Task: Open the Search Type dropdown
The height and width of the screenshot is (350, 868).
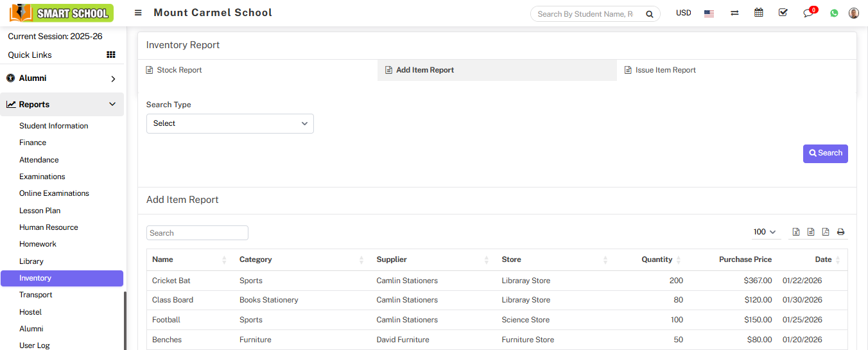Action: point(230,123)
